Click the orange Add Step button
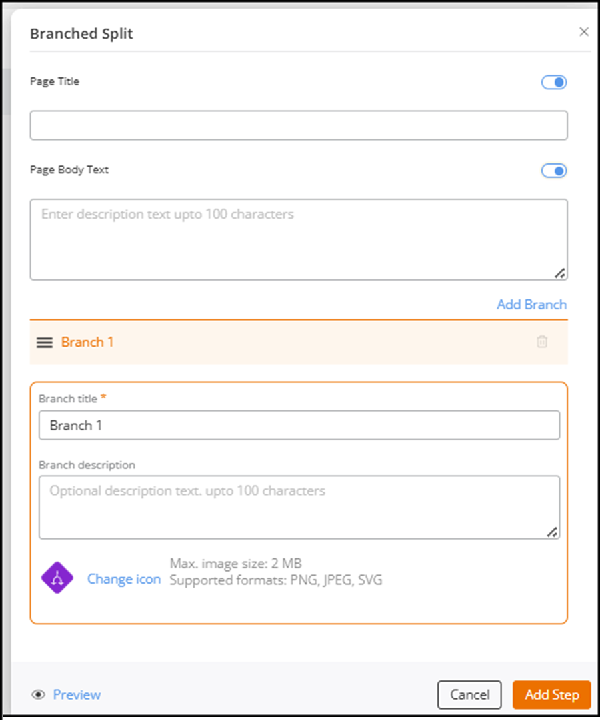This screenshot has height=720, width=601. click(x=551, y=695)
